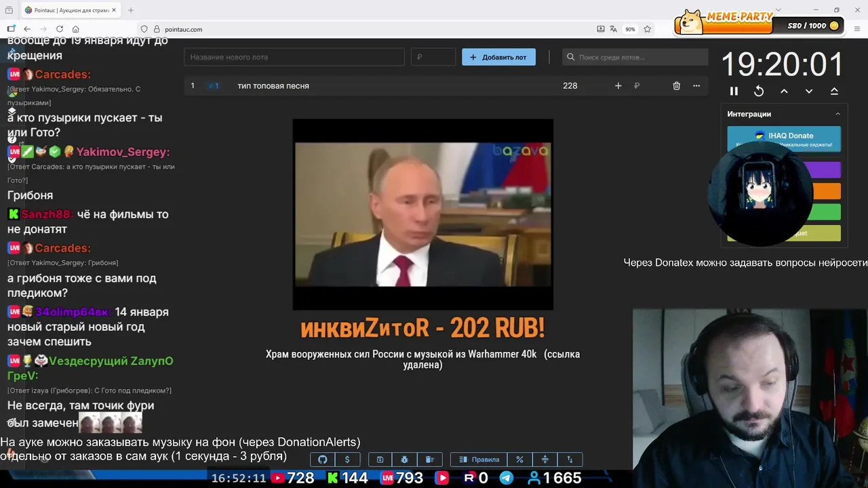Click the dollar sign toolbar icon
Viewport: 868px width, 488px height.
pos(347,460)
